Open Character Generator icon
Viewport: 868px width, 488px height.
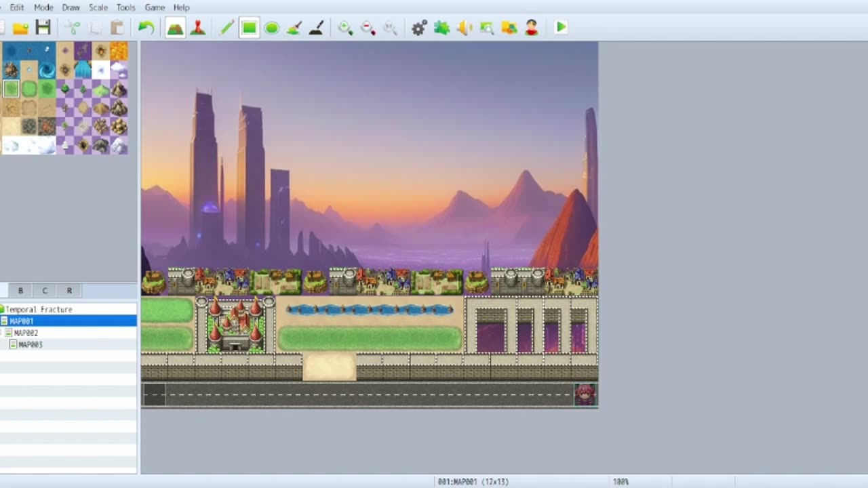tap(532, 28)
